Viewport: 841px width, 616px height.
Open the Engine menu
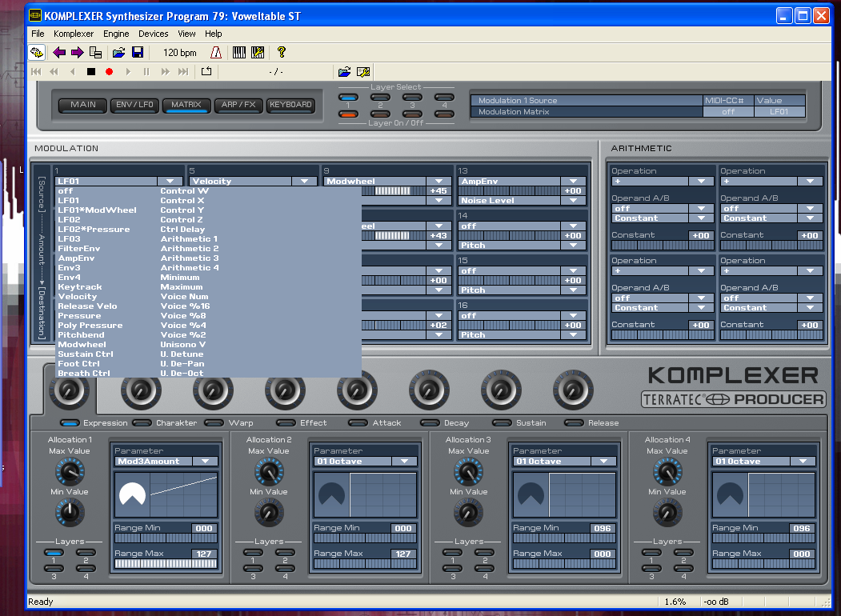click(x=116, y=34)
